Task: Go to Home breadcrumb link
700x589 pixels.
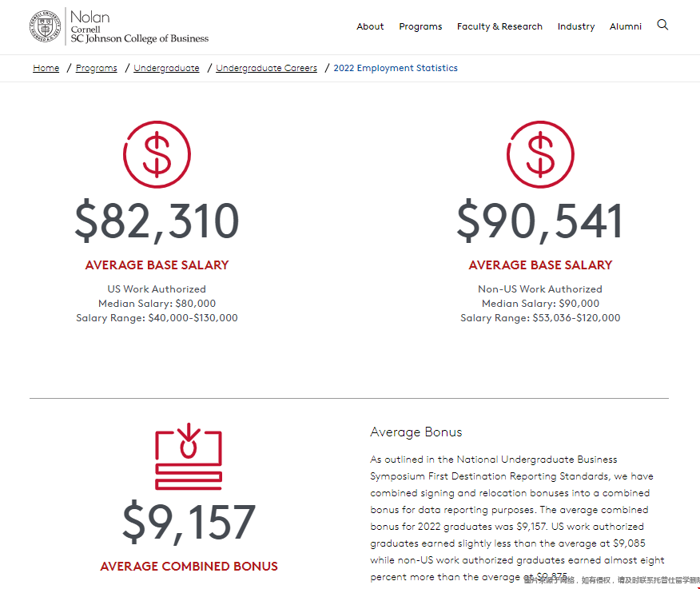Action: (x=46, y=68)
